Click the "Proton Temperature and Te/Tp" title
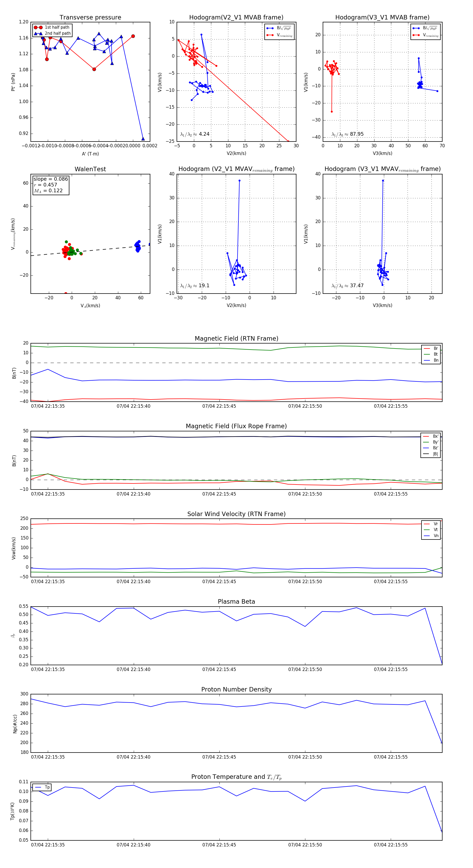 click(236, 777)
